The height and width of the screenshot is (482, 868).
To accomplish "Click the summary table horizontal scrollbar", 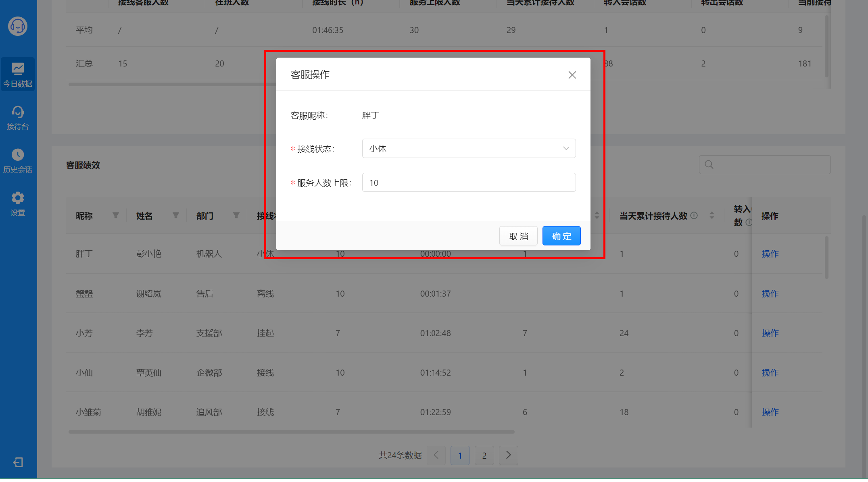I will pos(172,84).
